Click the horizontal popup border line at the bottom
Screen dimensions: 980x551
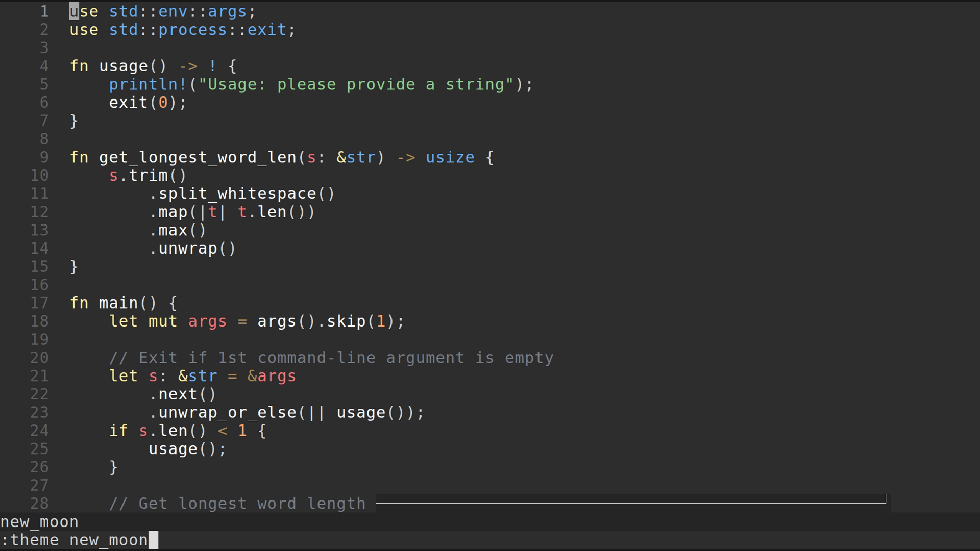click(630, 503)
